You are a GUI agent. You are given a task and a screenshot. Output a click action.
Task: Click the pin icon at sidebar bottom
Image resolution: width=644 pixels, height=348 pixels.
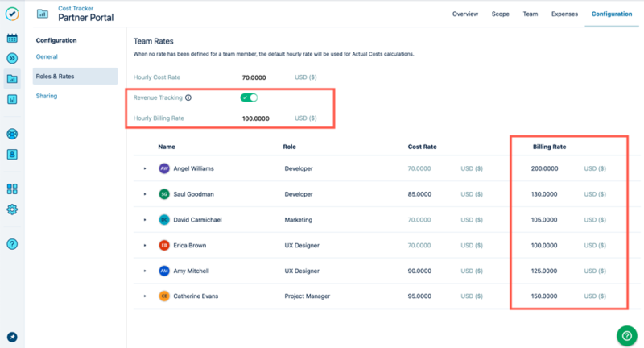[x=12, y=336]
